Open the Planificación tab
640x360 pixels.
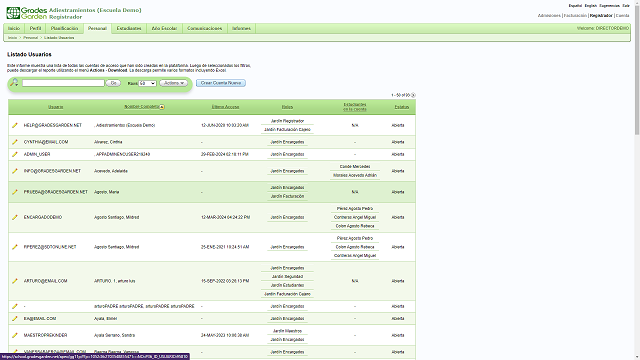pyautogui.click(x=64, y=28)
